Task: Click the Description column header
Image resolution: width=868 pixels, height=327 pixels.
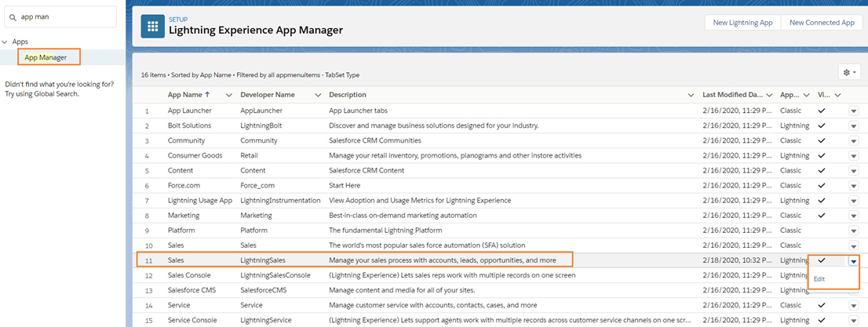Action: coord(347,95)
